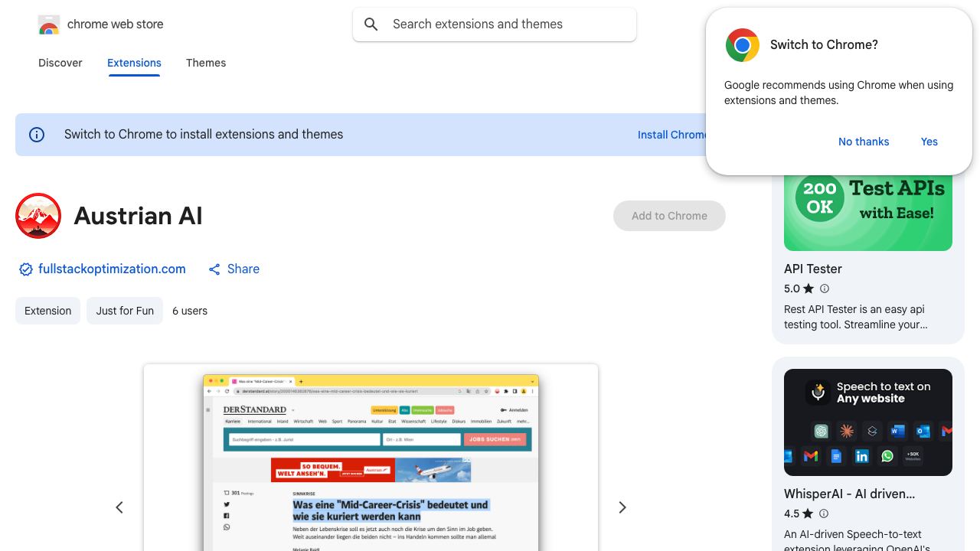The width and height of the screenshot is (980, 551).
Task: Open the WhisperAI promo image
Action: coord(868,422)
